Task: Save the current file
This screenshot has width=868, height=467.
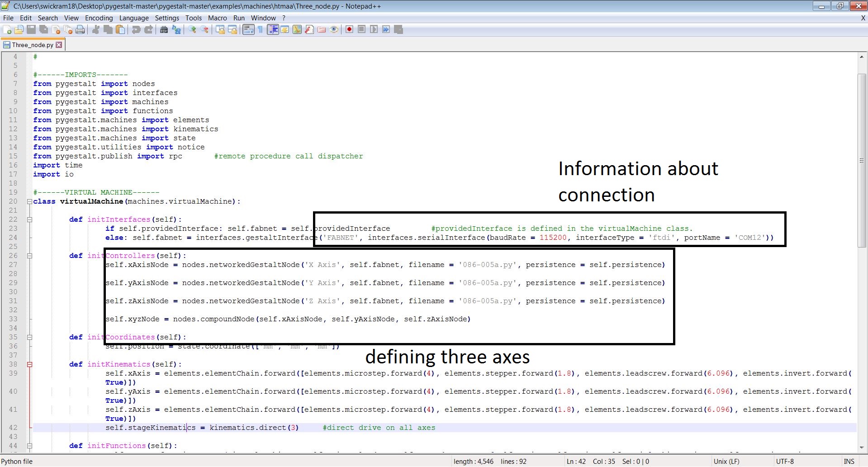Action: 31,29
